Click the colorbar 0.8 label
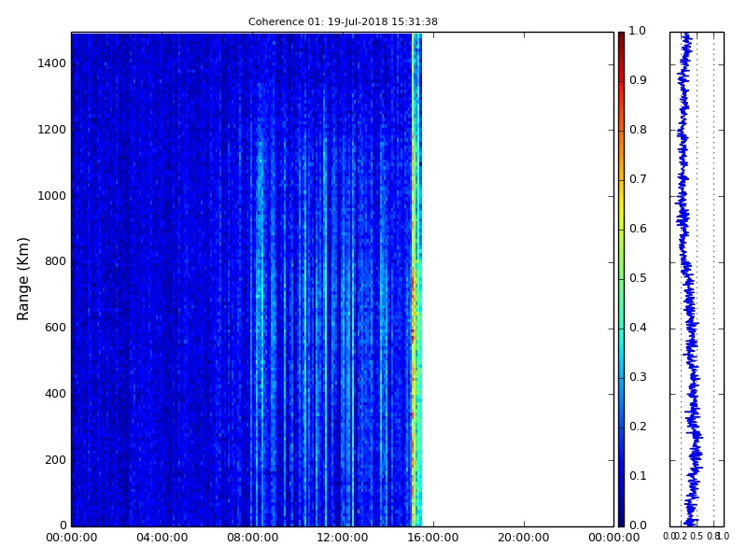 pos(638,130)
